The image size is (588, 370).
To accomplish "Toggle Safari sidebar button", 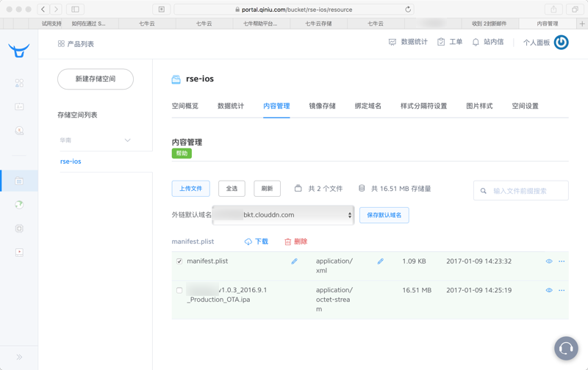I will coord(75,9).
